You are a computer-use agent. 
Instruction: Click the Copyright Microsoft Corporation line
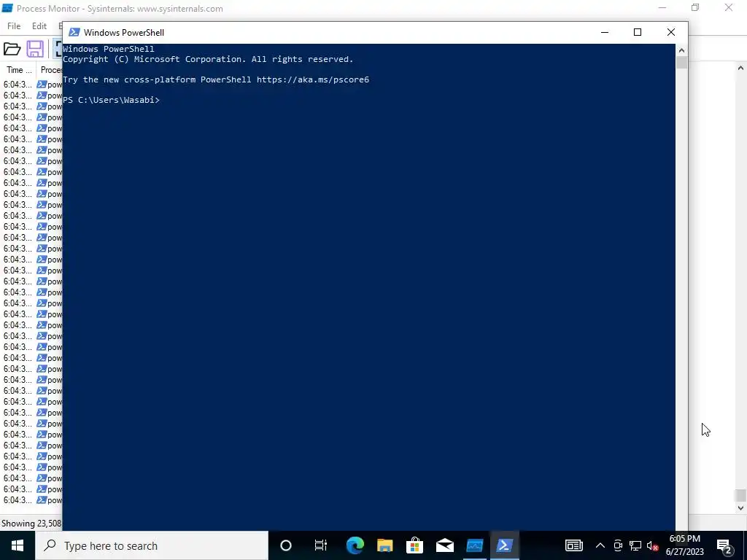click(x=208, y=60)
